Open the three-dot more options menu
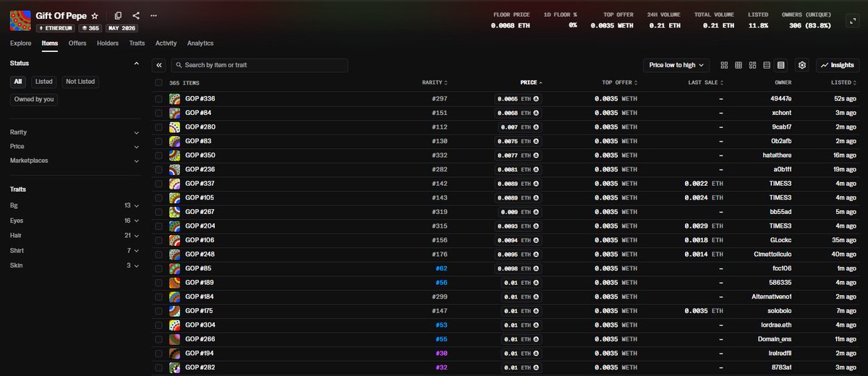 point(153,15)
